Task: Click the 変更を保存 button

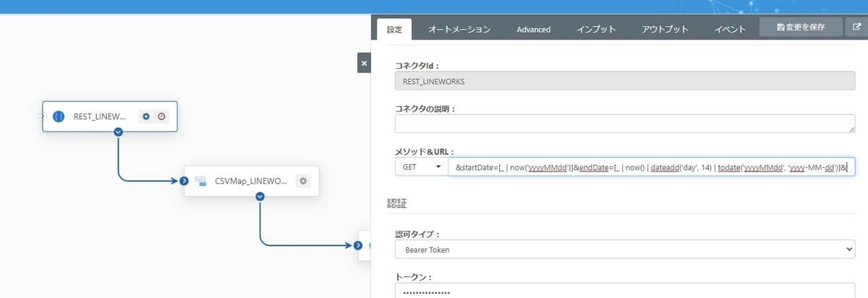Action: [x=801, y=27]
